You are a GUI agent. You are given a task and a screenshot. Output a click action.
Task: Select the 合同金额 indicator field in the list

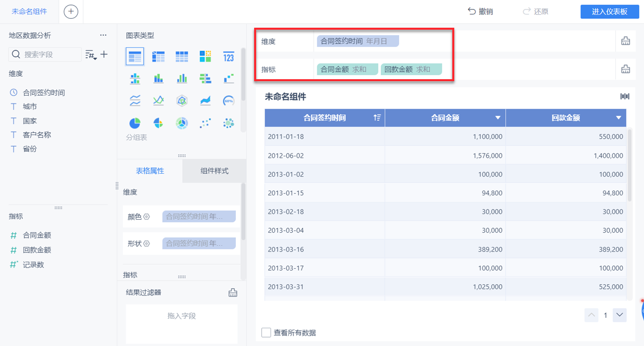pyautogui.click(x=37, y=235)
